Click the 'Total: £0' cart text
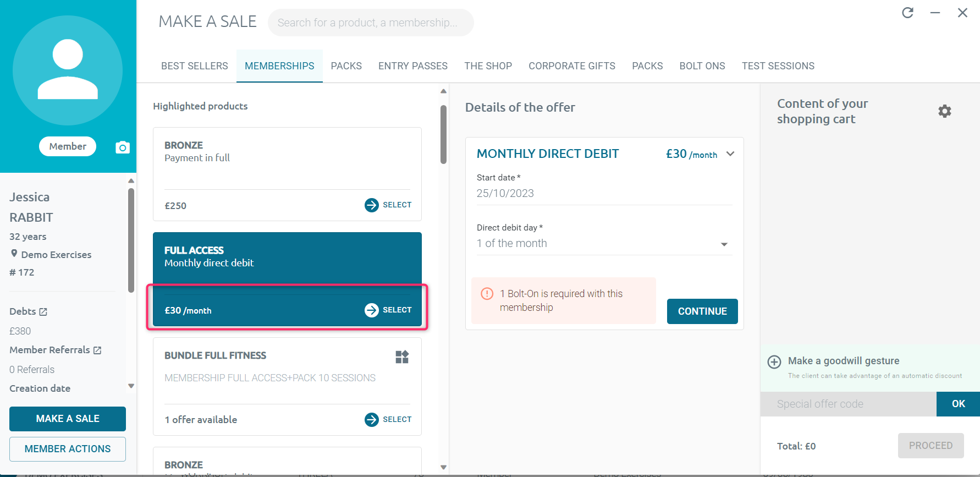 796,446
